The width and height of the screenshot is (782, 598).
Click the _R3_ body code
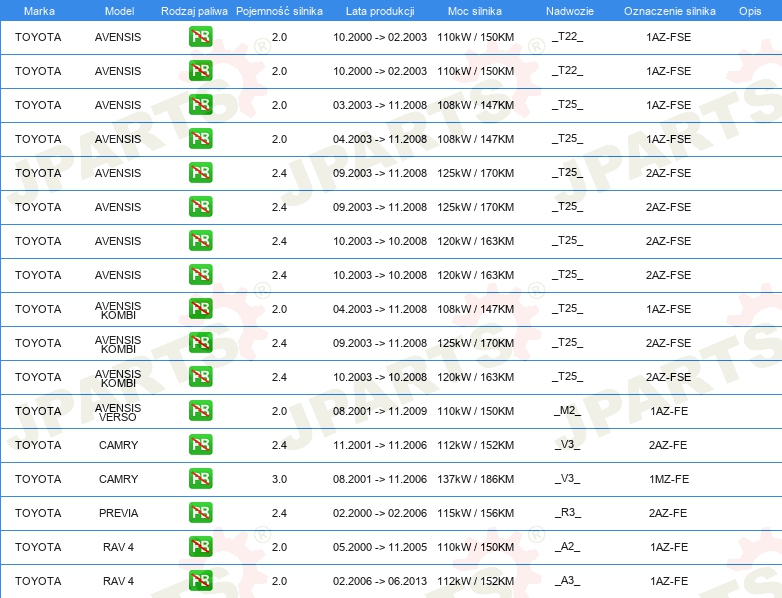tap(568, 512)
